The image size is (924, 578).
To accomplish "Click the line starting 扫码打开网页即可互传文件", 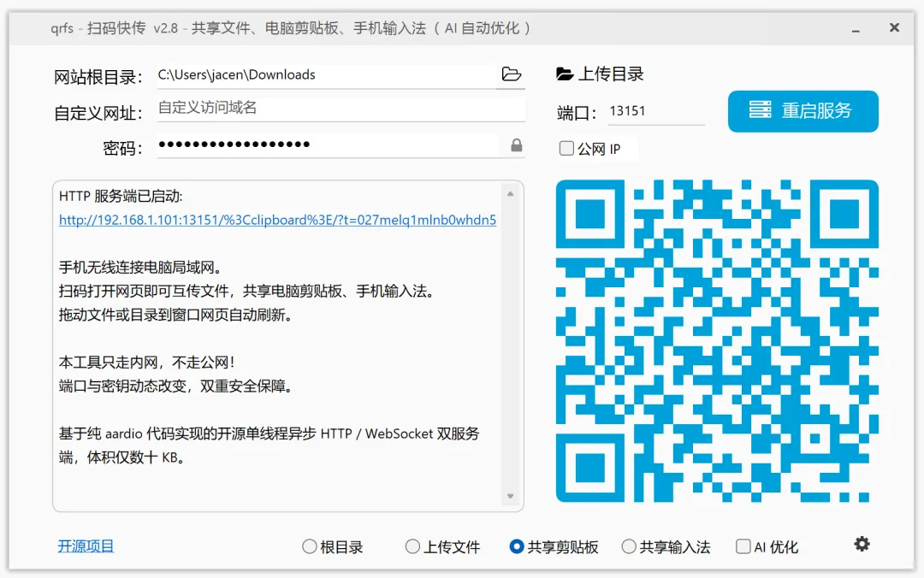I will pos(248,291).
